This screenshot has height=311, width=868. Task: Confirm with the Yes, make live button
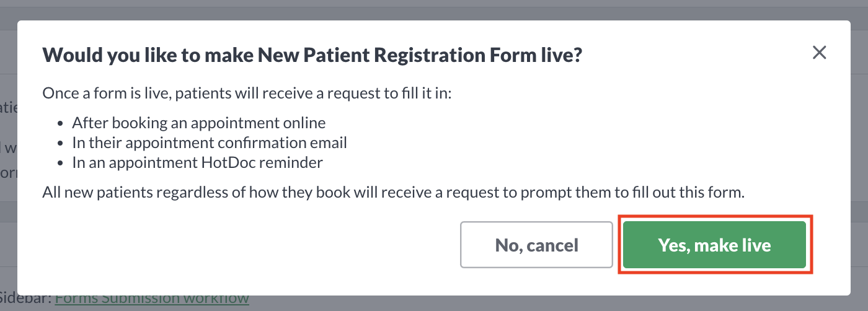pos(714,245)
